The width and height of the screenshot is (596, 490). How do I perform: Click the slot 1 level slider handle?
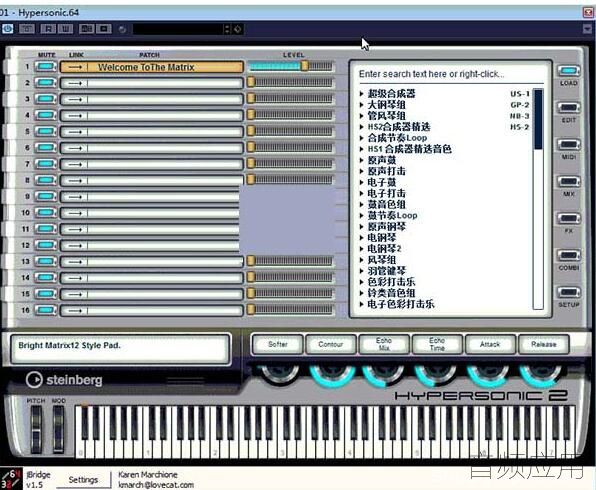click(x=304, y=66)
